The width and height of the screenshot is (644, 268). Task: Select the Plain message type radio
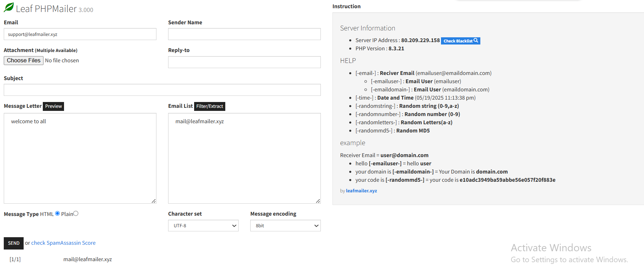pos(76,214)
